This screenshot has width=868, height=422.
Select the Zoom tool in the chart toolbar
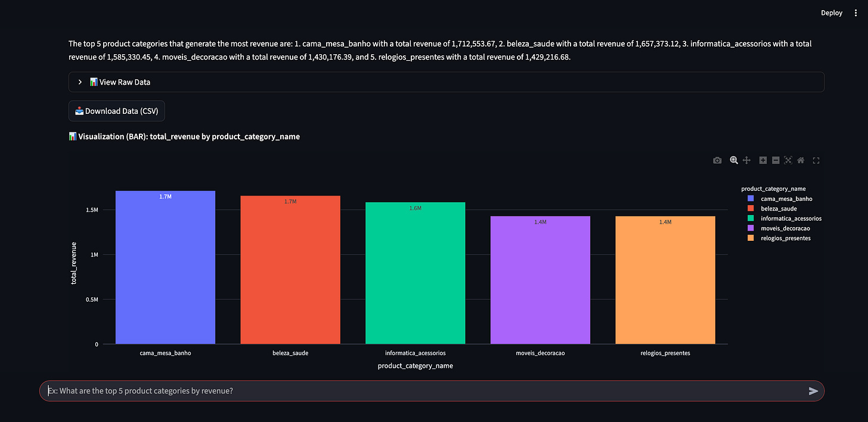[734, 160]
